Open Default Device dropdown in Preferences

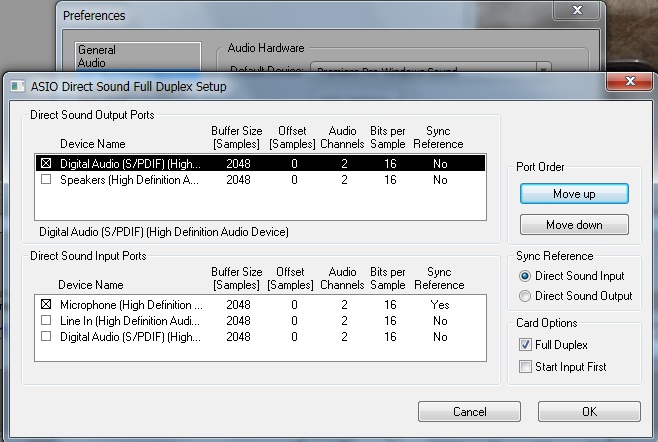click(x=543, y=67)
